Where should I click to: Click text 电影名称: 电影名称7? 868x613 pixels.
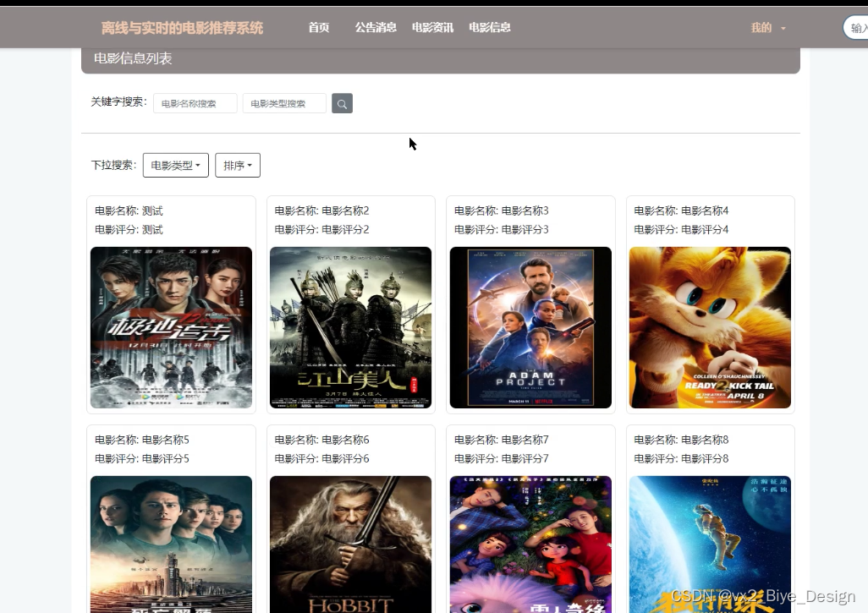(x=502, y=440)
